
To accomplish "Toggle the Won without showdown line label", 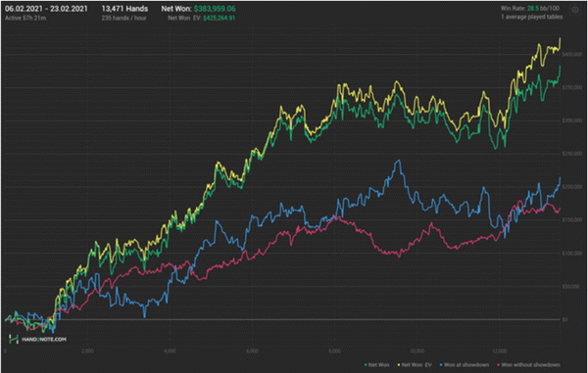I will [530, 365].
